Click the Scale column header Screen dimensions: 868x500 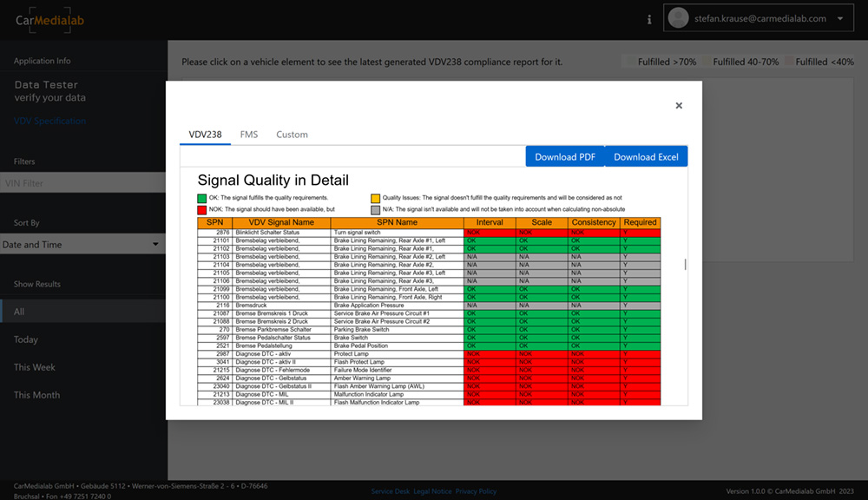[x=542, y=222]
